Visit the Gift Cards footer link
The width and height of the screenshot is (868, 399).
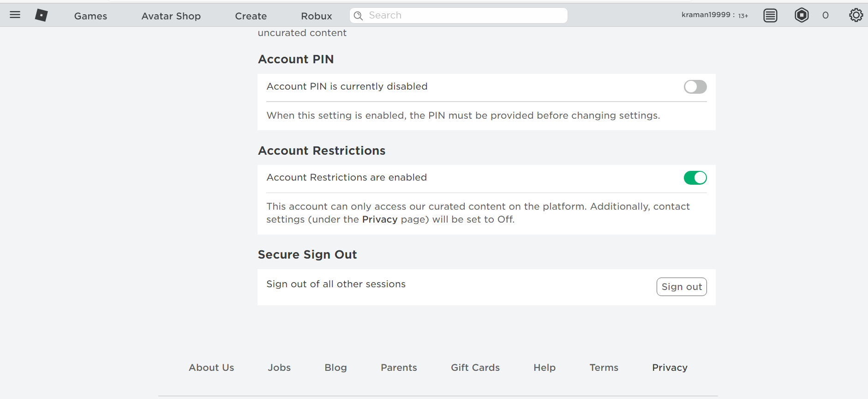(x=475, y=368)
